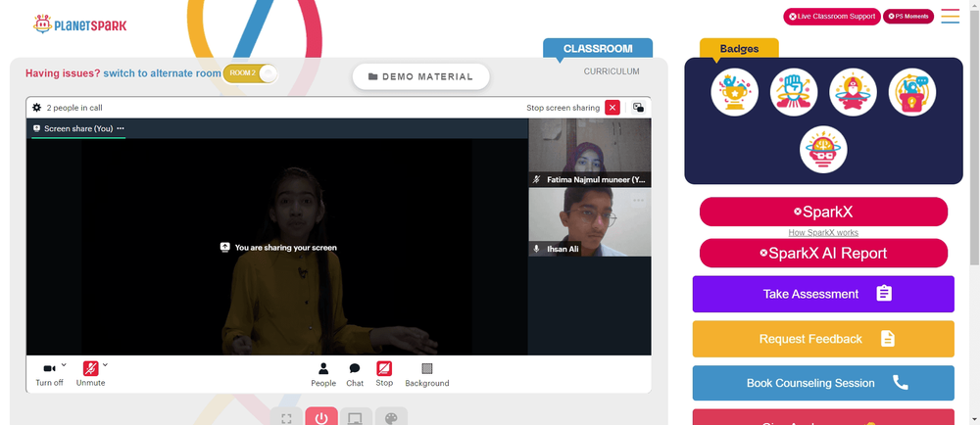Launch SparkX
Screen dimensions: 980x425
(x=823, y=212)
